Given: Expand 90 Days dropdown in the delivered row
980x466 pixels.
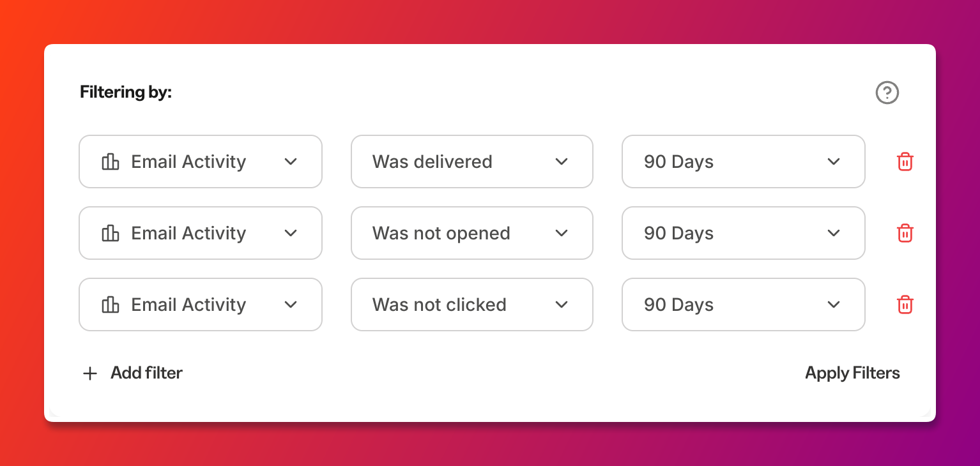Looking at the screenshot, I should (744, 162).
